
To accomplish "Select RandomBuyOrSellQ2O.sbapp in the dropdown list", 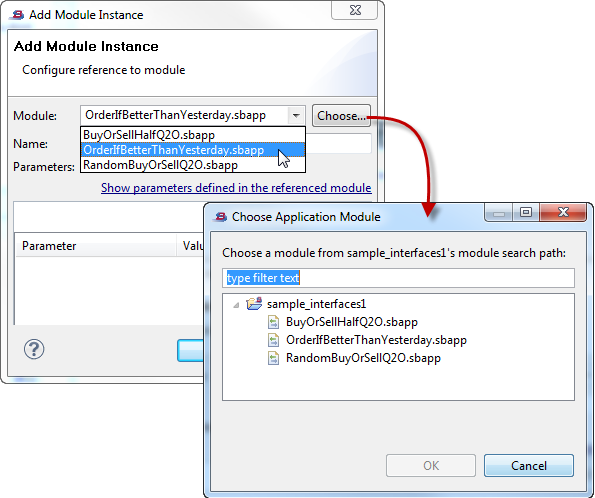I will click(193, 165).
